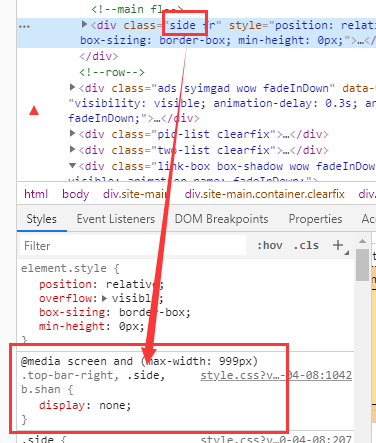376x443 pixels.
Task: Click the Filter styles input field
Action: (x=133, y=246)
